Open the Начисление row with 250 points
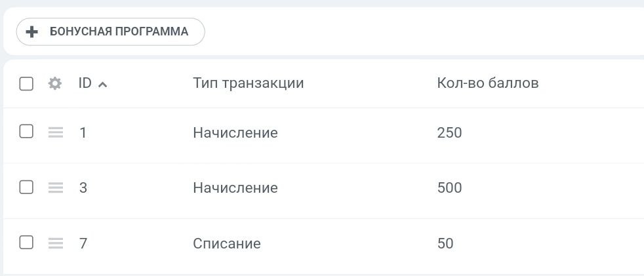Image resolution: width=644 pixels, height=276 pixels. [235, 133]
